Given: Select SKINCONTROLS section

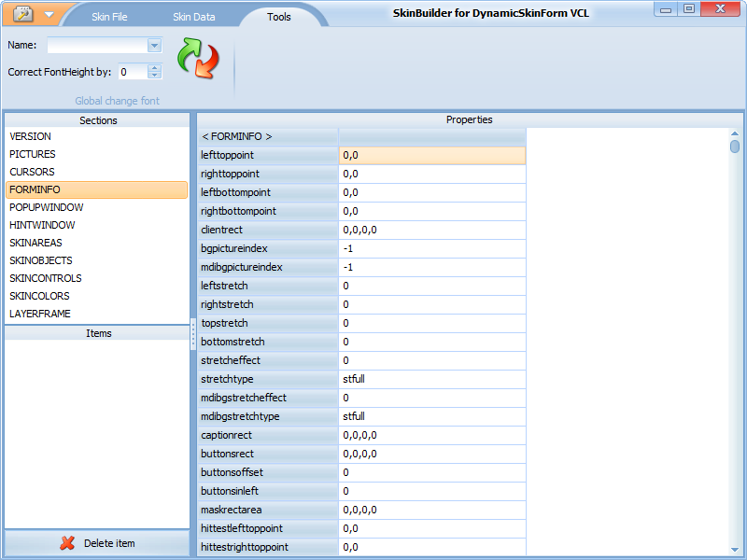Looking at the screenshot, I should (x=97, y=278).
